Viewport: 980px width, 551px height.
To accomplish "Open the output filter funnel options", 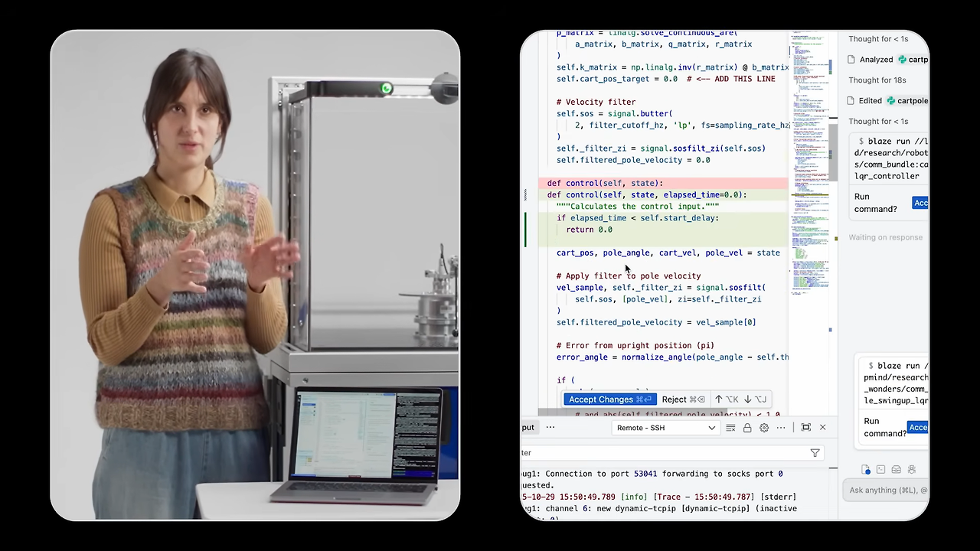I will click(815, 453).
